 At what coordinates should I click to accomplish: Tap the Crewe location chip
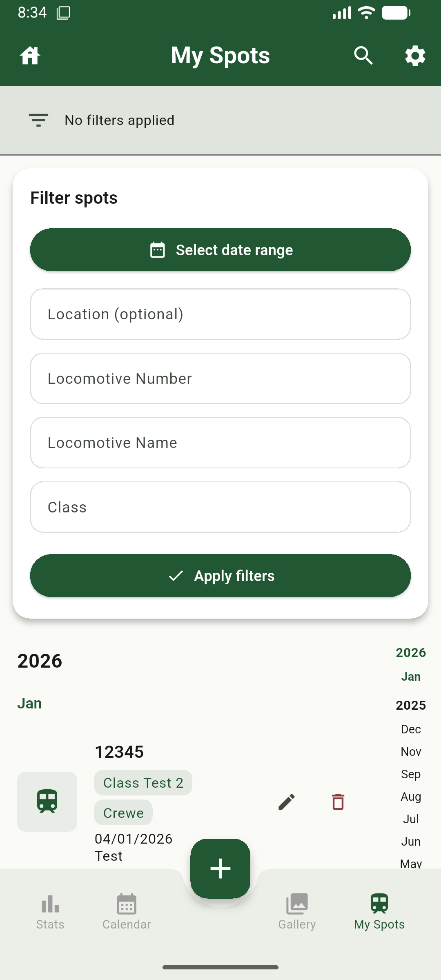[x=123, y=813]
